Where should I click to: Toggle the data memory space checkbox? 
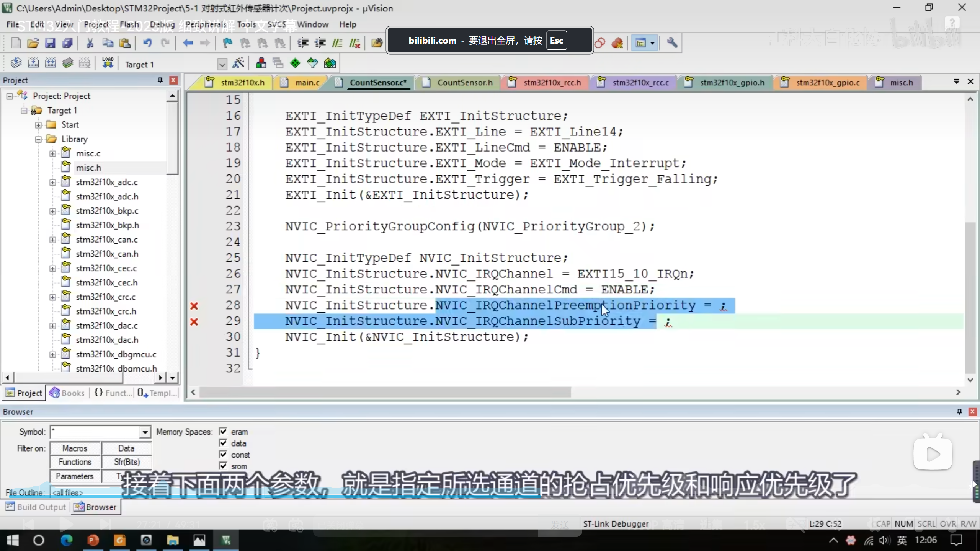(223, 443)
